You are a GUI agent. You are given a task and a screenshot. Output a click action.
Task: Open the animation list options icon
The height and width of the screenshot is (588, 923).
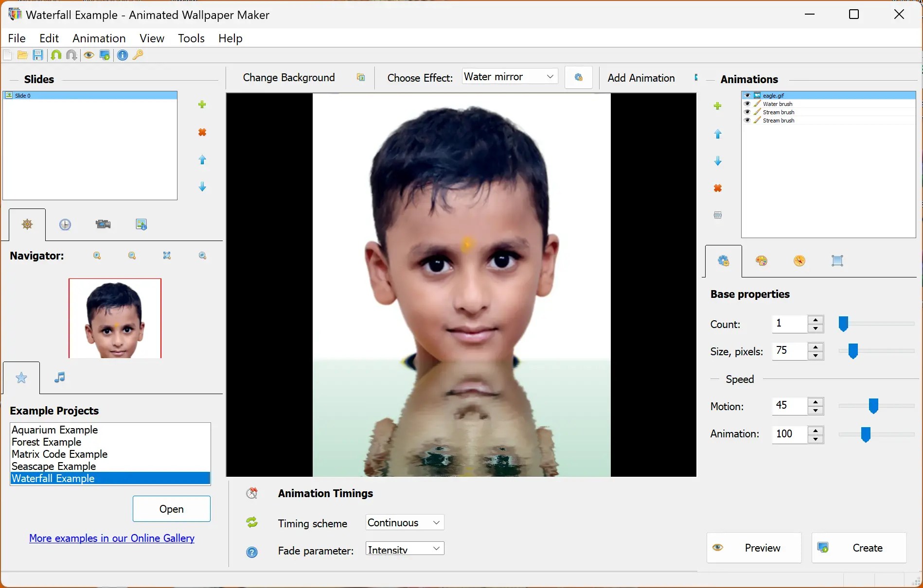point(718,215)
